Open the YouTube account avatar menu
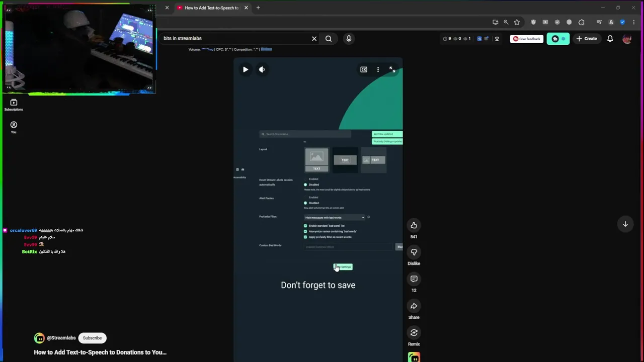 [627, 39]
